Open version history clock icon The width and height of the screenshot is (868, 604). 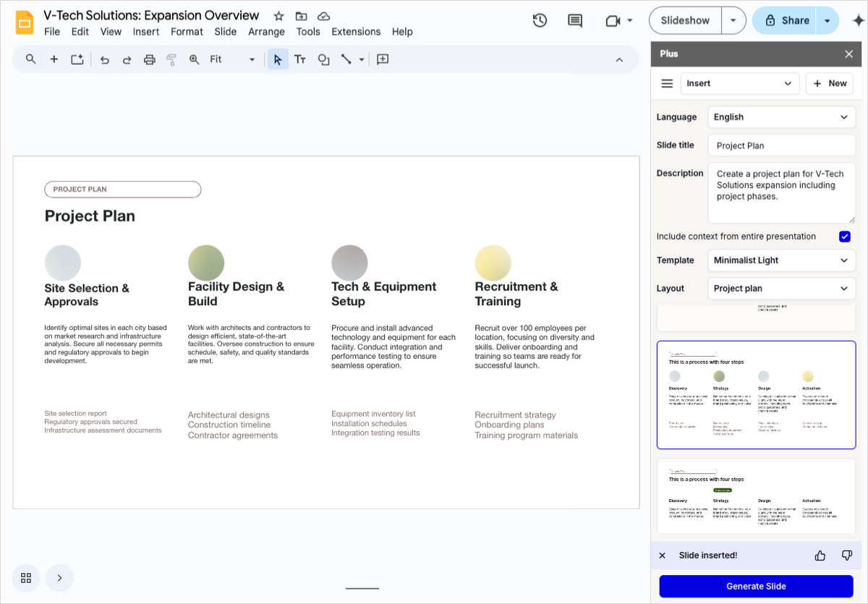(x=540, y=21)
